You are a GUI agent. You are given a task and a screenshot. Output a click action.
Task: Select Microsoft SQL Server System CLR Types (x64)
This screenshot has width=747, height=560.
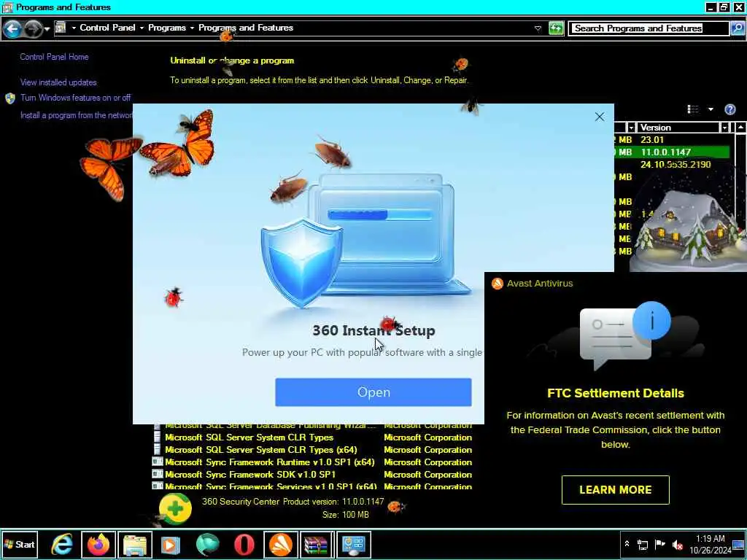[x=260, y=450]
